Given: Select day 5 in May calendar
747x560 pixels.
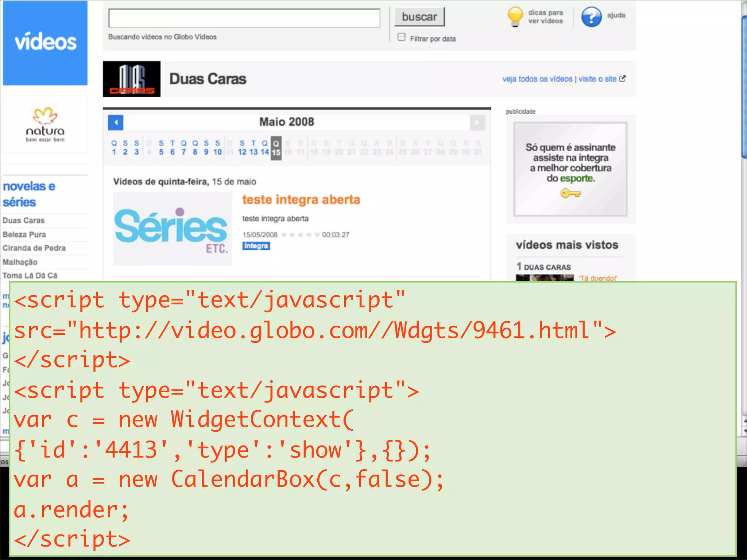Looking at the screenshot, I should (x=161, y=148).
